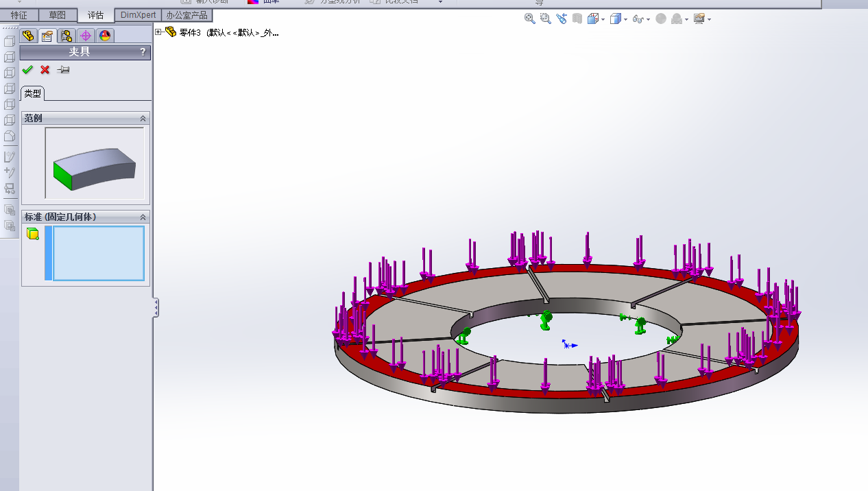
Task: Open the ConfigurationManager tab icon
Action: (67, 36)
